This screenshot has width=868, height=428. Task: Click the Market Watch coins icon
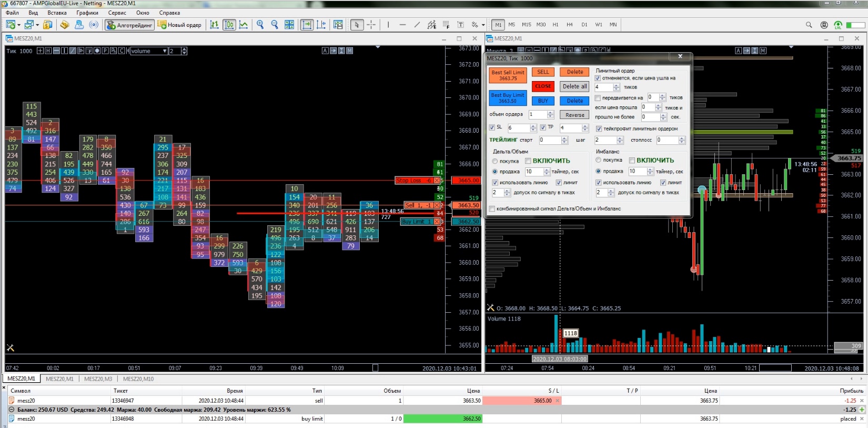(48, 25)
